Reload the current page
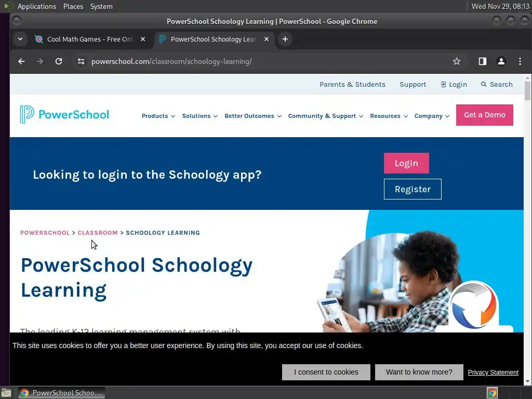The height and width of the screenshot is (399, 532). (59, 61)
